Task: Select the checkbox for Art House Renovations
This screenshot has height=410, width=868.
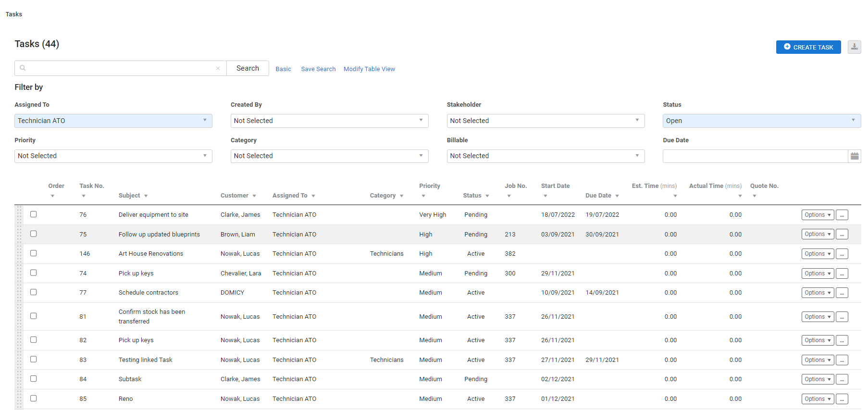Action: [34, 253]
